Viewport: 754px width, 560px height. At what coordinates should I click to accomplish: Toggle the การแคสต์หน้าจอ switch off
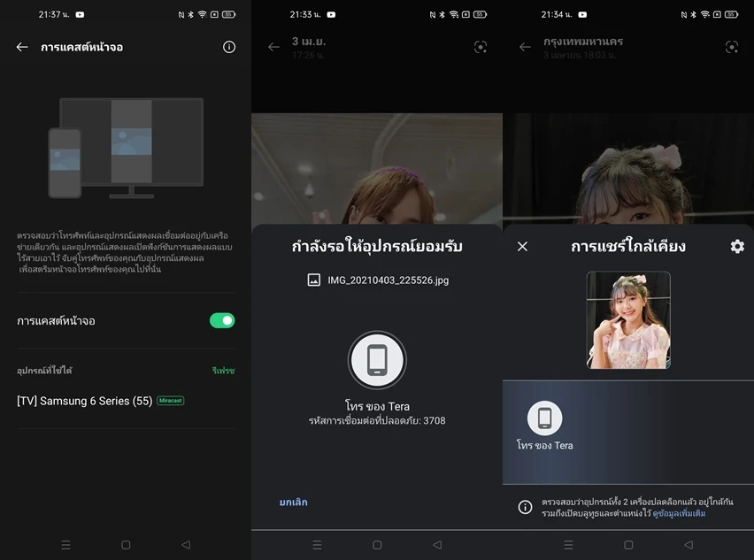click(x=222, y=320)
